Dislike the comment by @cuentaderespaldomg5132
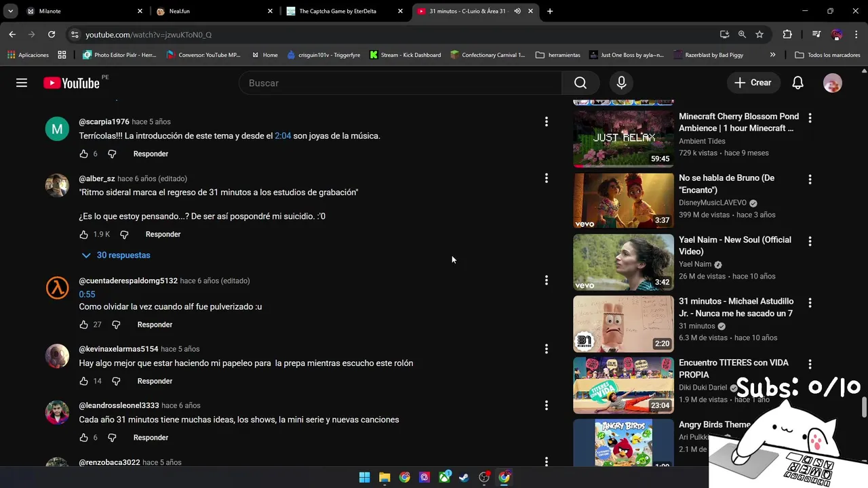Viewport: 868px width, 488px height. pyautogui.click(x=116, y=325)
